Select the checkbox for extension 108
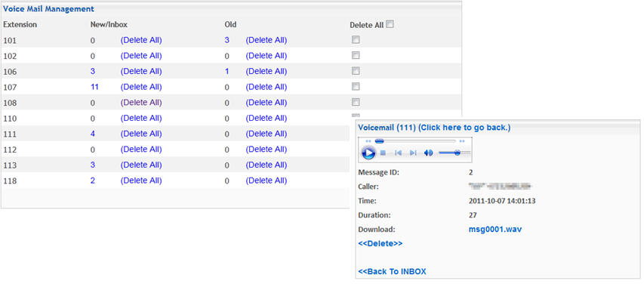This screenshot has width=644, height=284. point(356,102)
